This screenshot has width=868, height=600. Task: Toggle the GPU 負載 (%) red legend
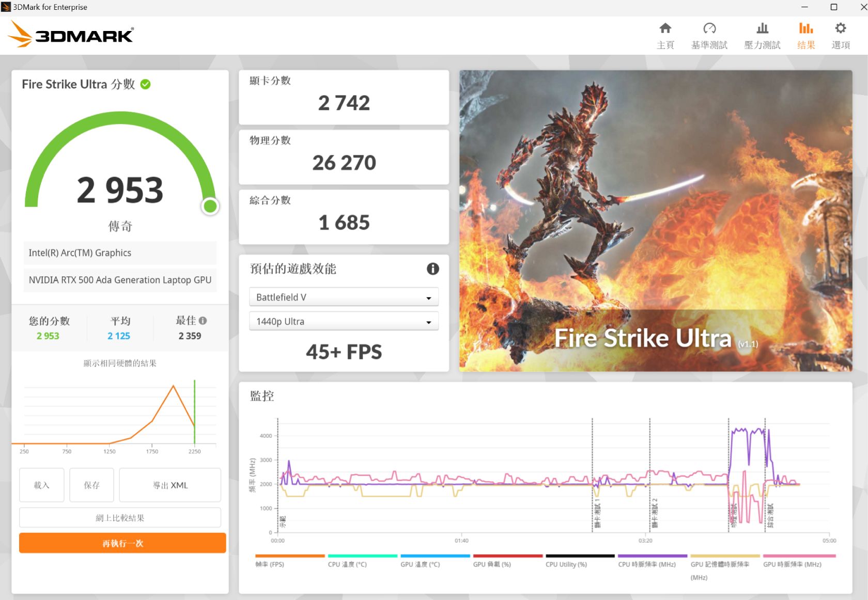[x=507, y=561]
